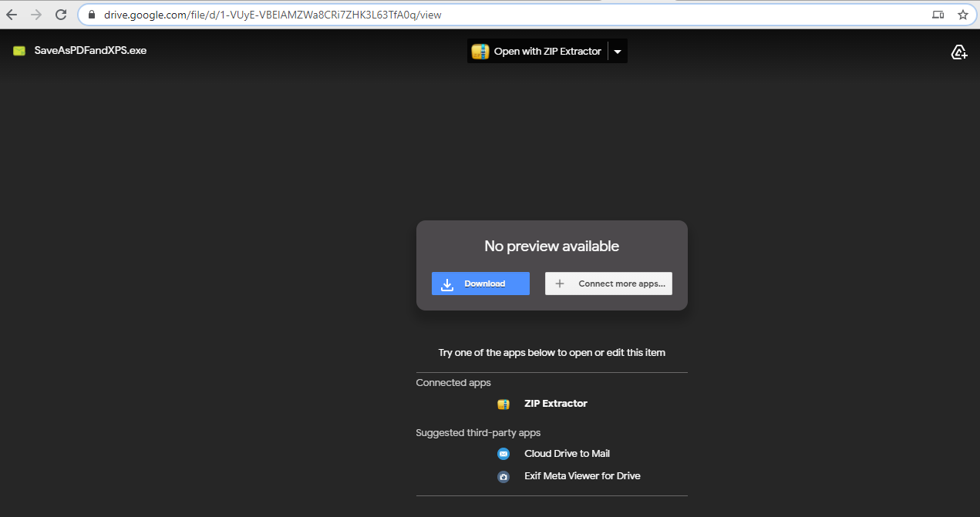The height and width of the screenshot is (517, 980).
Task: Click the Connect more apps button
Action: pos(608,284)
